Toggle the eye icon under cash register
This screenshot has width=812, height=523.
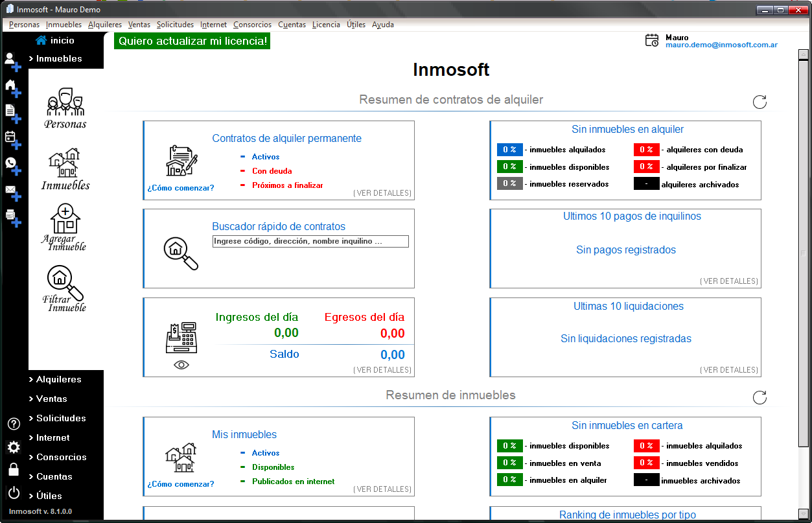[181, 365]
